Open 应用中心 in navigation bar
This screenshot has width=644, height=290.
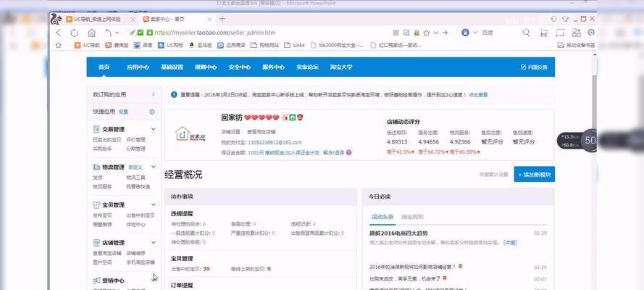pos(138,67)
